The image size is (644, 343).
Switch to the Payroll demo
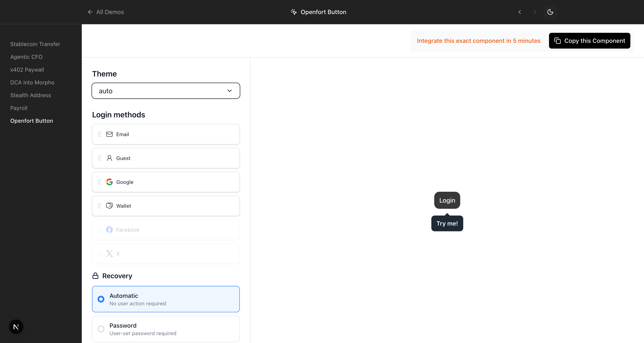tap(19, 108)
